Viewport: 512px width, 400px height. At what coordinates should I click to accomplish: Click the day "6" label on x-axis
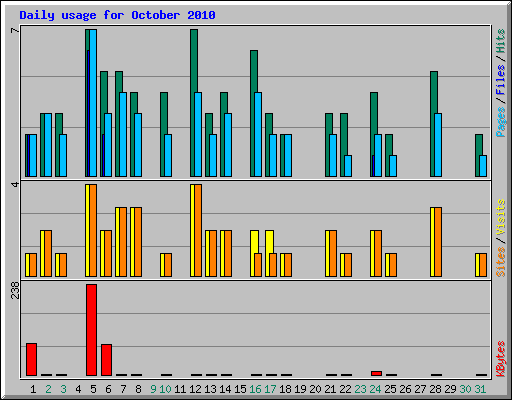[x=108, y=389]
